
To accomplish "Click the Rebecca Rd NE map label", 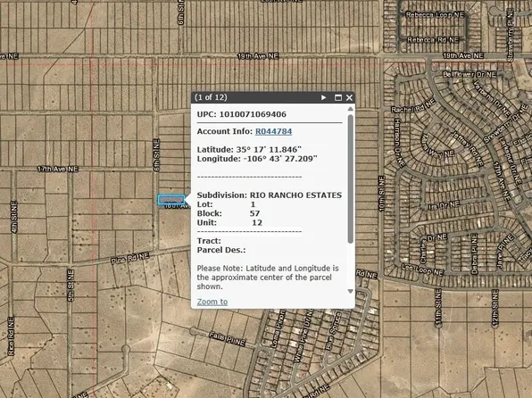I will click(x=433, y=39).
